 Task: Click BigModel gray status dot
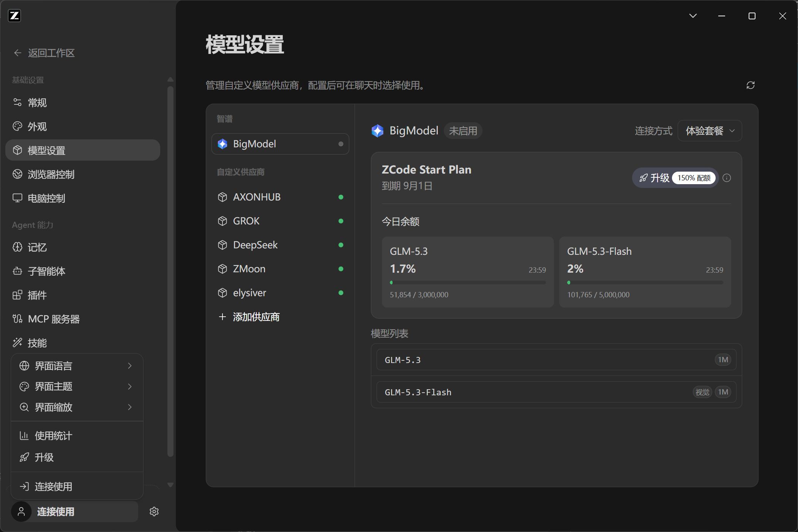(x=341, y=144)
